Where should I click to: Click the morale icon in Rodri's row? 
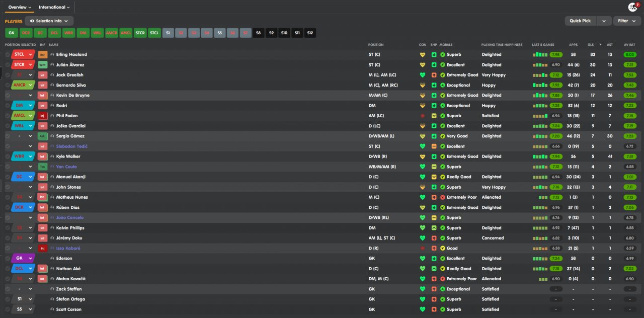click(x=443, y=106)
